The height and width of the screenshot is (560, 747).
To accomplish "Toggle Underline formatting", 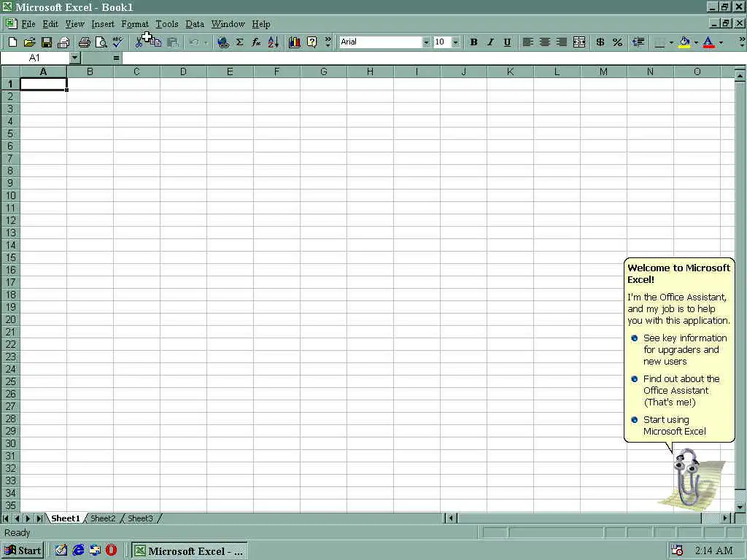I will [507, 42].
